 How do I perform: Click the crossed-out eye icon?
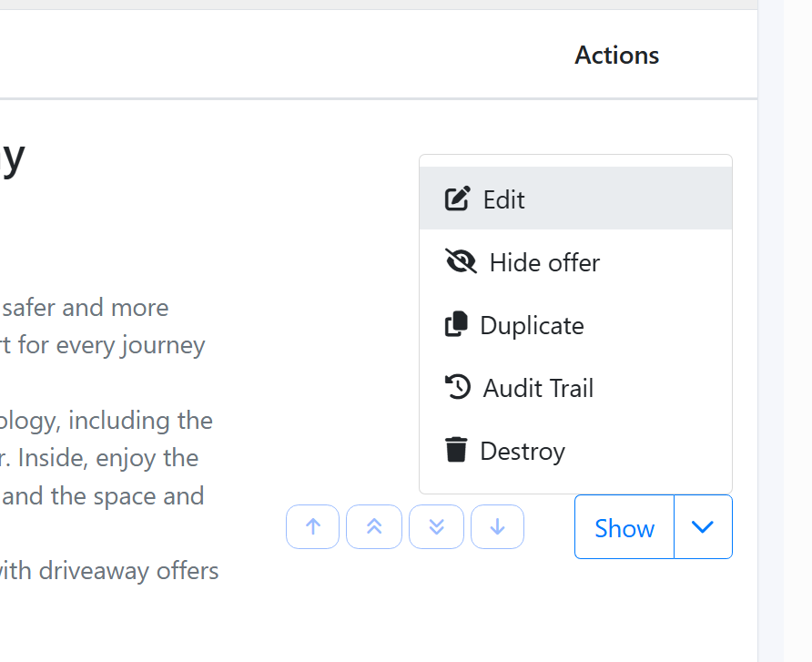[462, 262]
